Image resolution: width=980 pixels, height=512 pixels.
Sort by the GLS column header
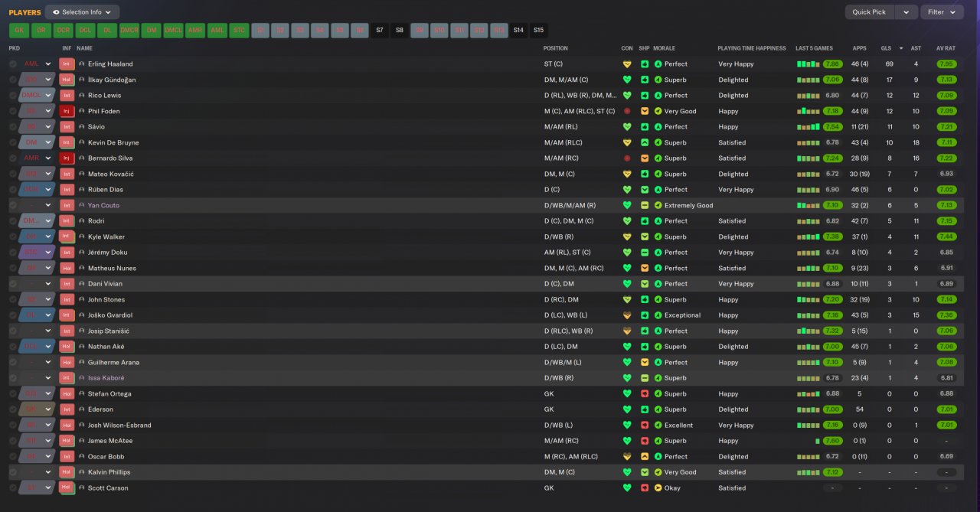[885, 48]
